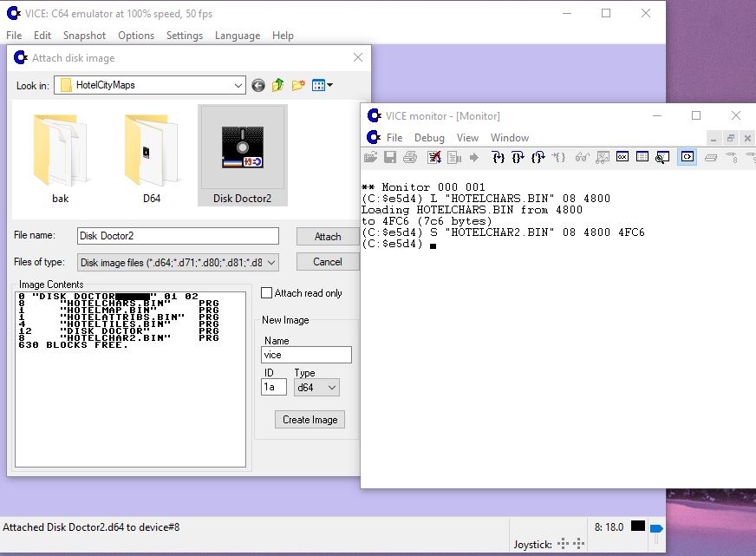Select HOTELCHAR2.BIN in image contents
Screen dimensions: 756x556
tap(119, 338)
